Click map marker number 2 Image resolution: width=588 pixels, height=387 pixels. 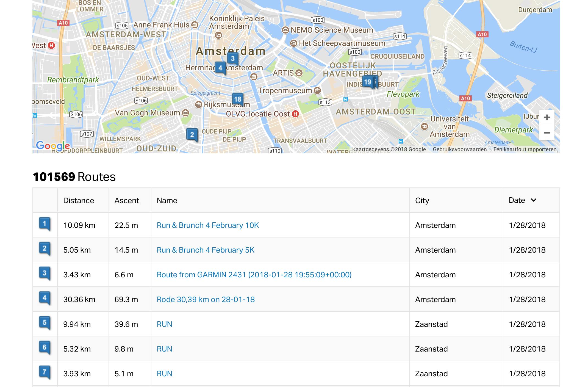coord(192,135)
